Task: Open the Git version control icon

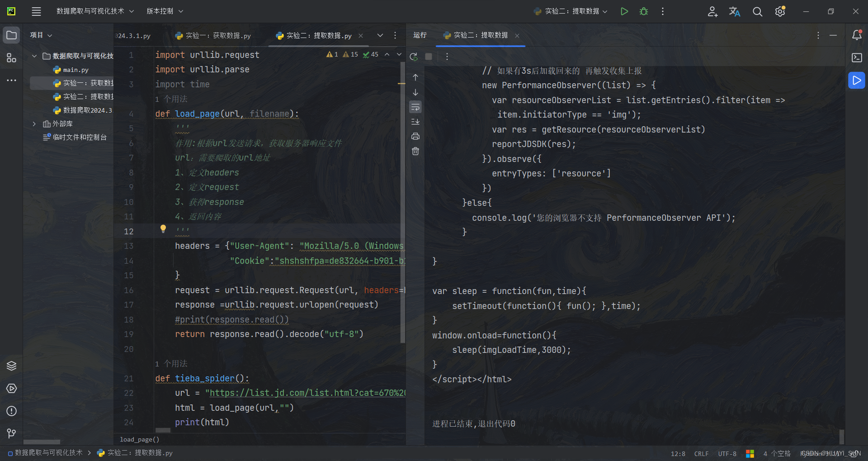Action: [12, 433]
